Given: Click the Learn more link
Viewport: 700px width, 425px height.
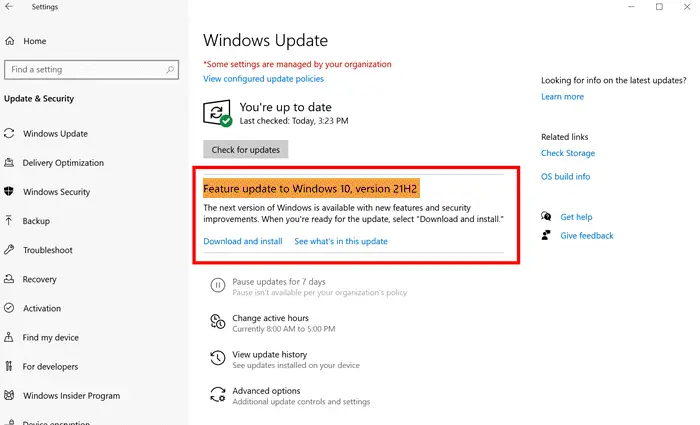Looking at the screenshot, I should click(x=562, y=96).
